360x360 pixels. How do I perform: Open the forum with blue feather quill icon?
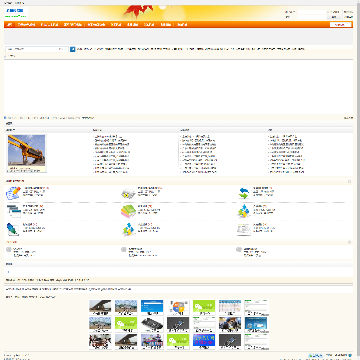click(13, 229)
